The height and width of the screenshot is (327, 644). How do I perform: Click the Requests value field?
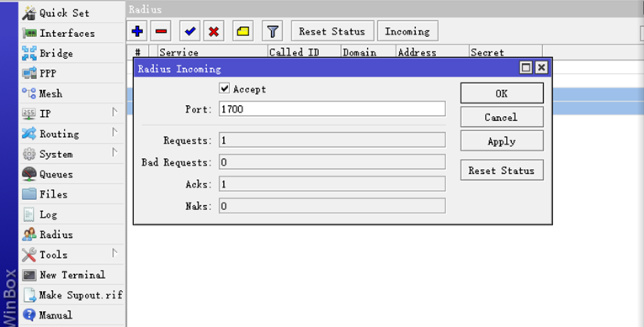point(332,140)
